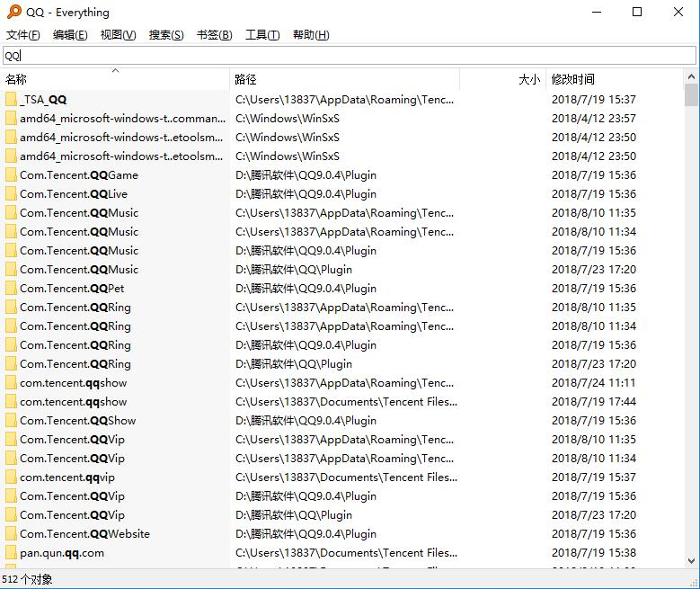The width and height of the screenshot is (700, 589).
Task: Open the 编辑(E) menu
Action: click(x=70, y=35)
